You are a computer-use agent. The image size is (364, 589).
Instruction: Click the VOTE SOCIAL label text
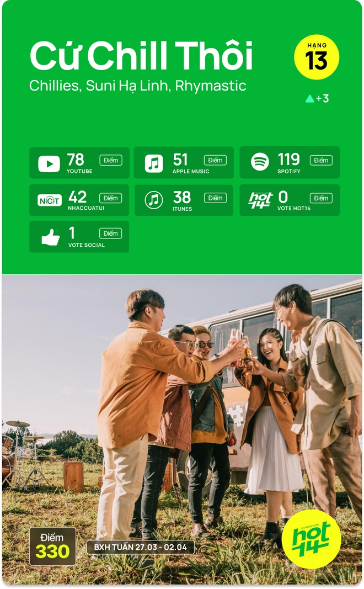click(86, 245)
